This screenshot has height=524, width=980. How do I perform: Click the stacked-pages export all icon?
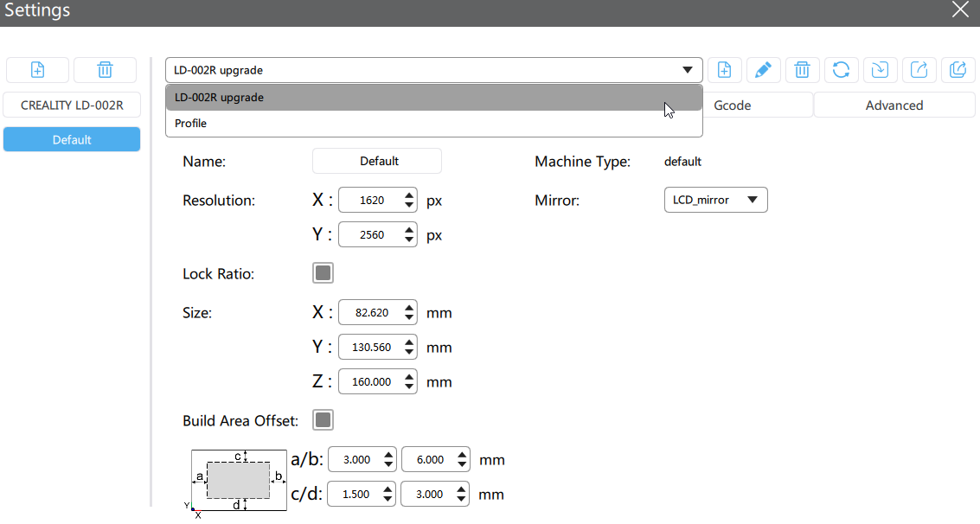[958, 70]
